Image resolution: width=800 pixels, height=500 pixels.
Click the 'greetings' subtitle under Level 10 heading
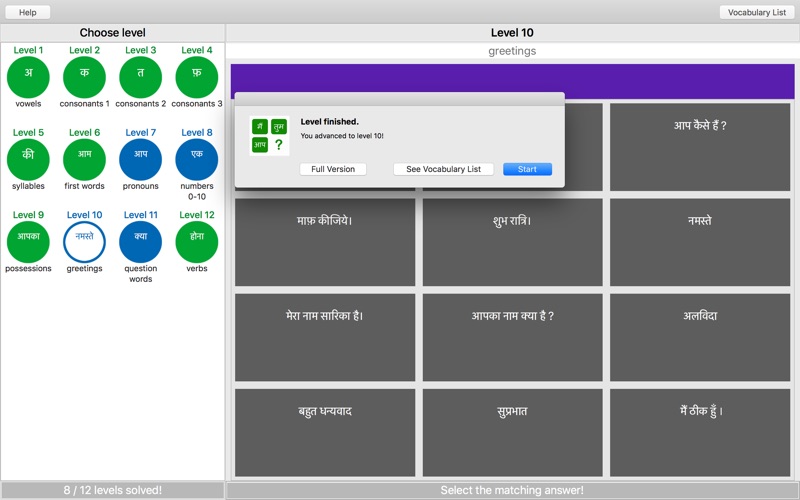pos(512,51)
